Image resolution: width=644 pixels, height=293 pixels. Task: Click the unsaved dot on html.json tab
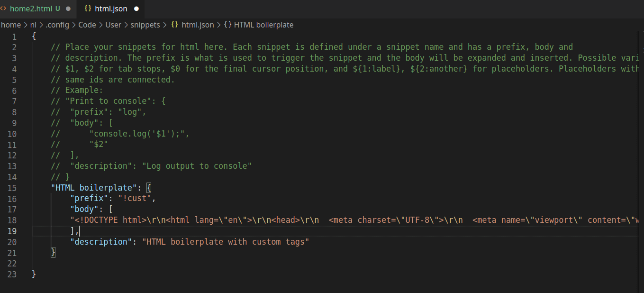pos(136,9)
